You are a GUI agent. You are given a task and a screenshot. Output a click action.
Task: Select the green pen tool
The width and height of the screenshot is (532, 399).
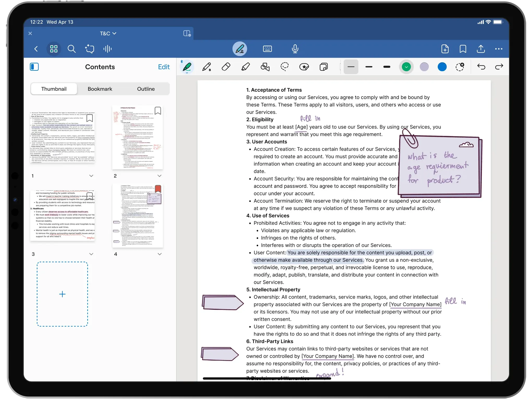[x=187, y=67]
